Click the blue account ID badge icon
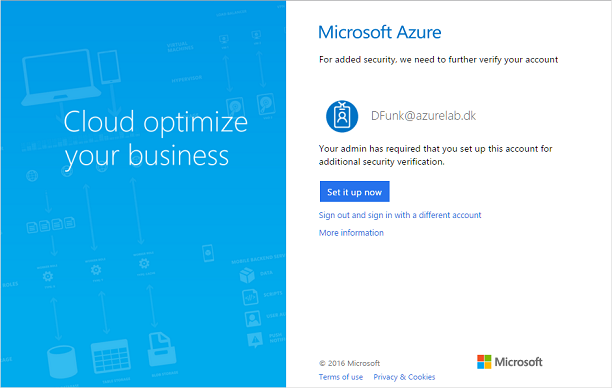This screenshot has height=388, width=612. click(342, 116)
